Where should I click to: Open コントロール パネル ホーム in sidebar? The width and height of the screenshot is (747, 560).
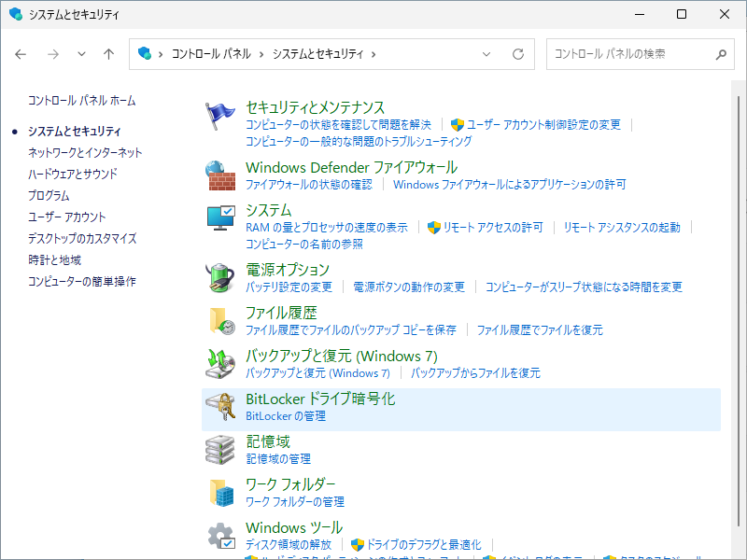click(x=81, y=101)
